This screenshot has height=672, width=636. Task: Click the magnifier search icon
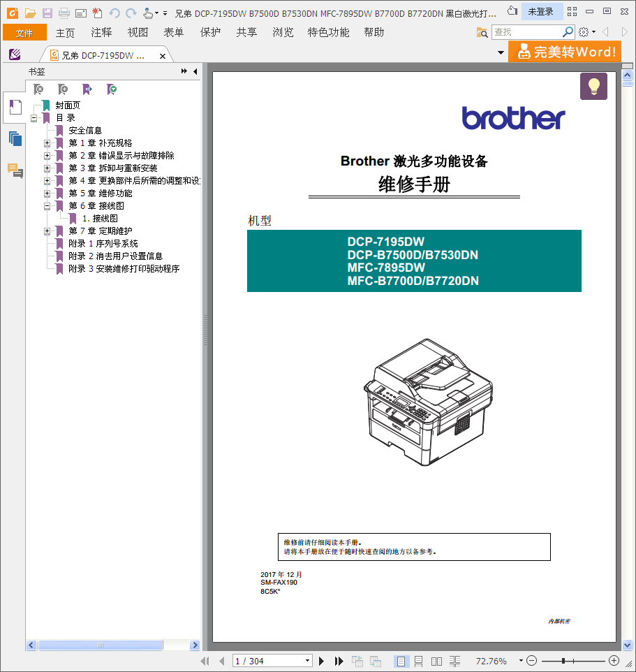[x=568, y=31]
